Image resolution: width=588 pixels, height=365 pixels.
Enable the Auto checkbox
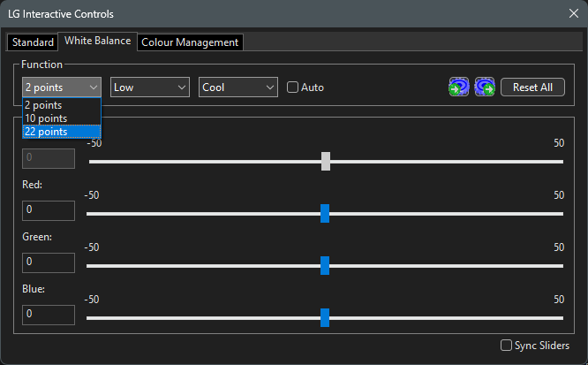pyautogui.click(x=294, y=87)
